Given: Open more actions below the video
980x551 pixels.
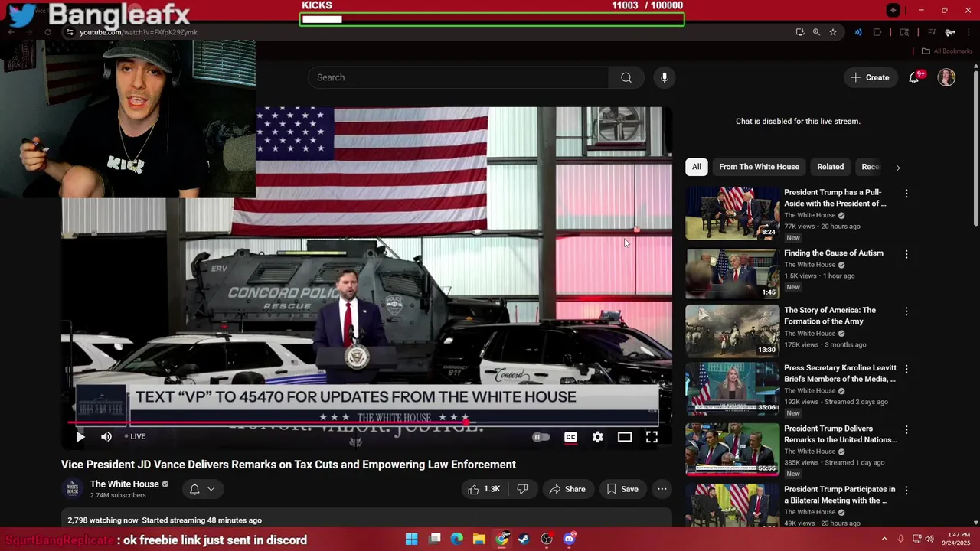Looking at the screenshot, I should pos(662,489).
